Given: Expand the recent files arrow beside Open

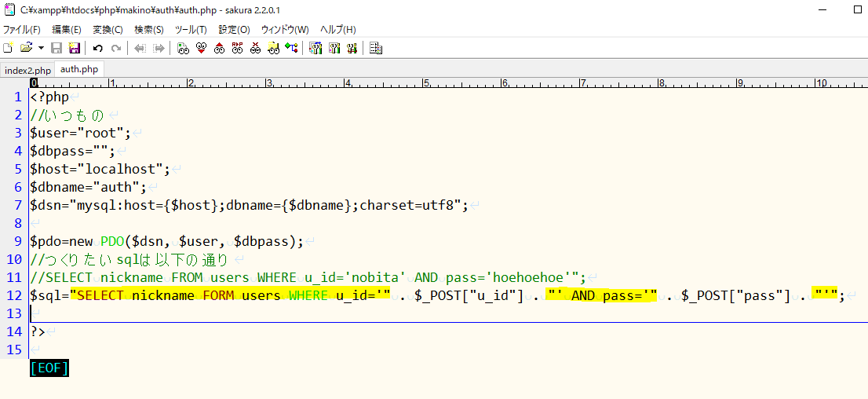Looking at the screenshot, I should 41,48.
